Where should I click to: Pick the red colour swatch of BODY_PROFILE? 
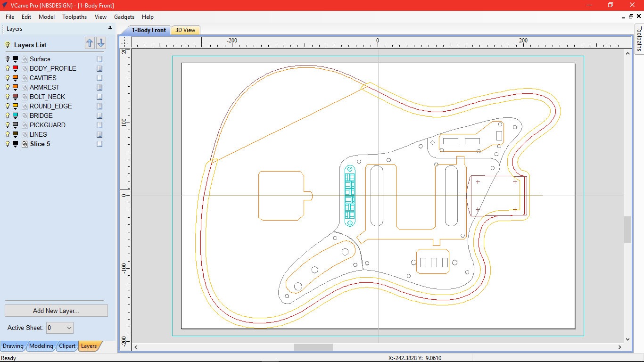[16, 68]
